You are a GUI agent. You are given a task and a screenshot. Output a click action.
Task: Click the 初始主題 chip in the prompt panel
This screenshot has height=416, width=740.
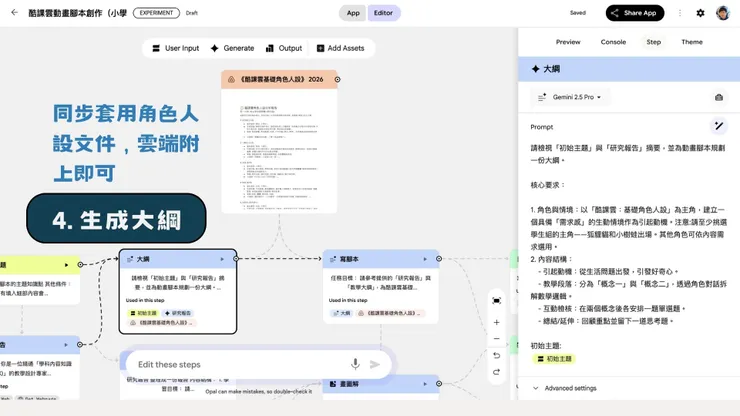click(554, 359)
